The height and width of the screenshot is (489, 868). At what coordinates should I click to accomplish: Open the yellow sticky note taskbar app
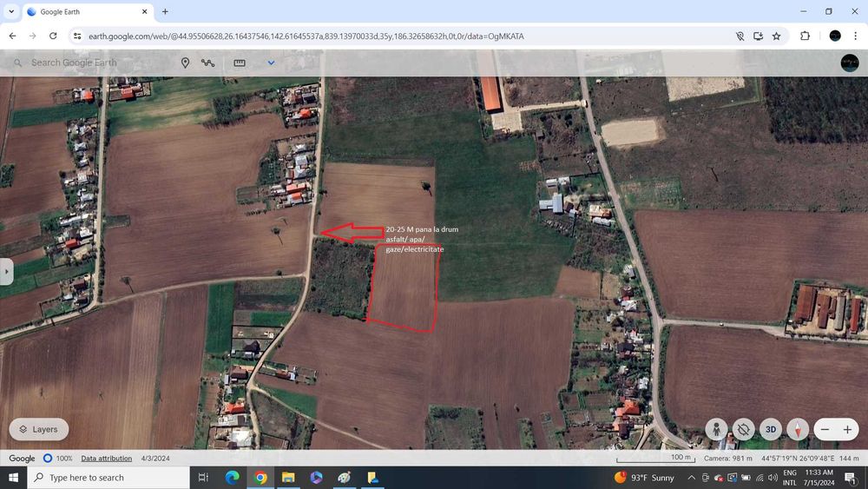pos(372,478)
